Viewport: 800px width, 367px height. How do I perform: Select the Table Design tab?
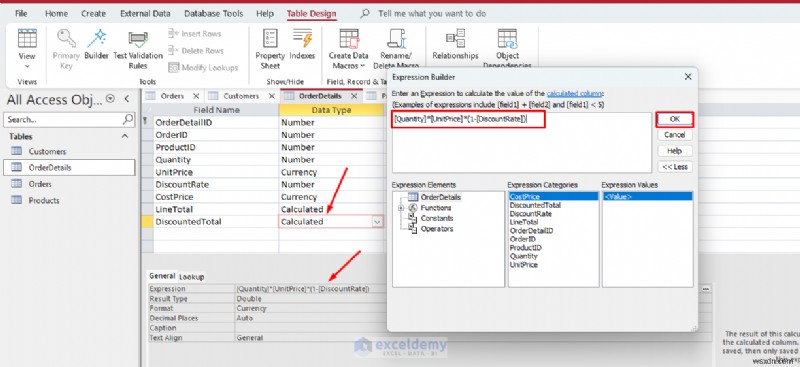coord(311,14)
